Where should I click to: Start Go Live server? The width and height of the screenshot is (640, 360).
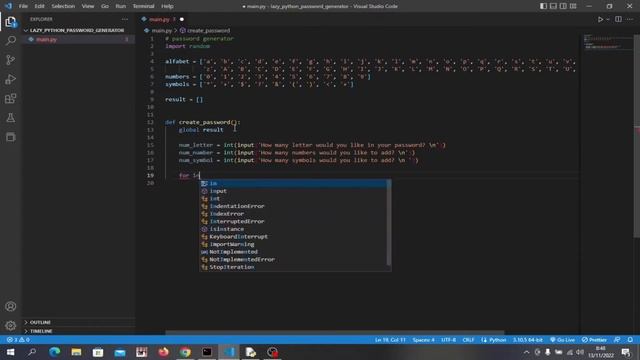[562, 340]
